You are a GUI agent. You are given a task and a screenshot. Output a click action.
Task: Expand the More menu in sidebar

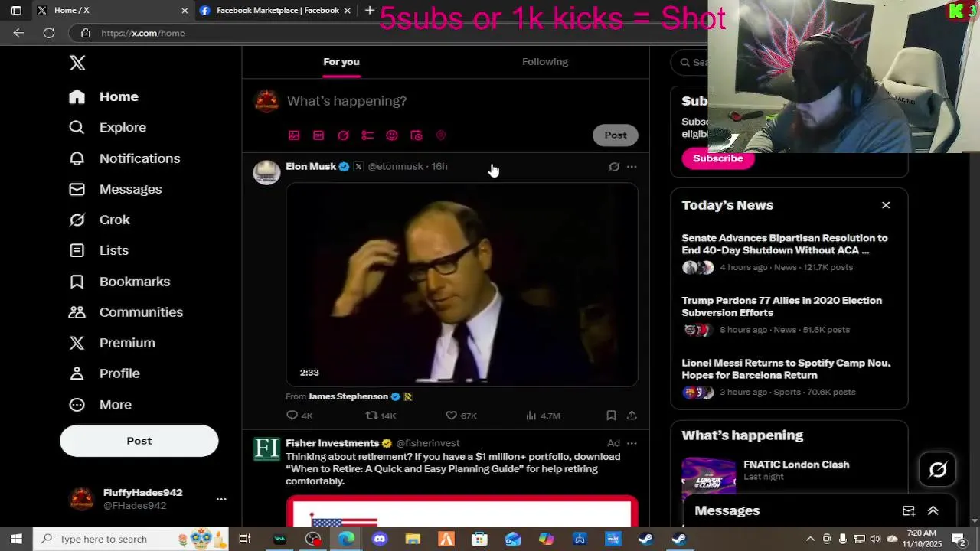(100, 405)
